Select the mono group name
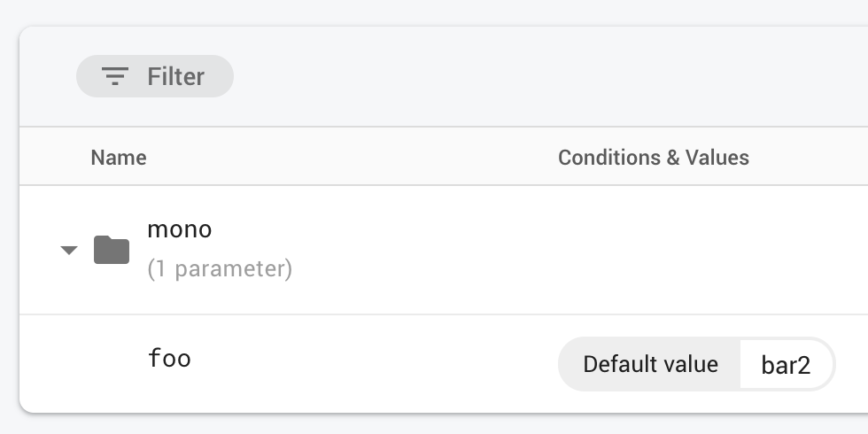The height and width of the screenshot is (434, 868). click(x=180, y=229)
